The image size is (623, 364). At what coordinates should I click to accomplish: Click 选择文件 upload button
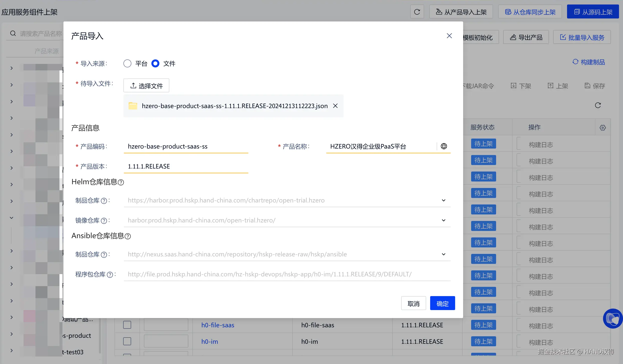point(146,86)
